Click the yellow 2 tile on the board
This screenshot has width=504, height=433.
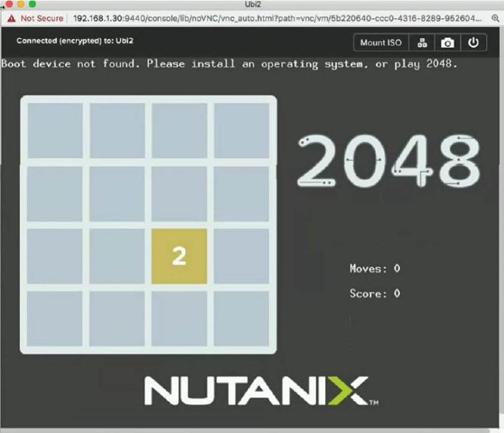pyautogui.click(x=179, y=256)
